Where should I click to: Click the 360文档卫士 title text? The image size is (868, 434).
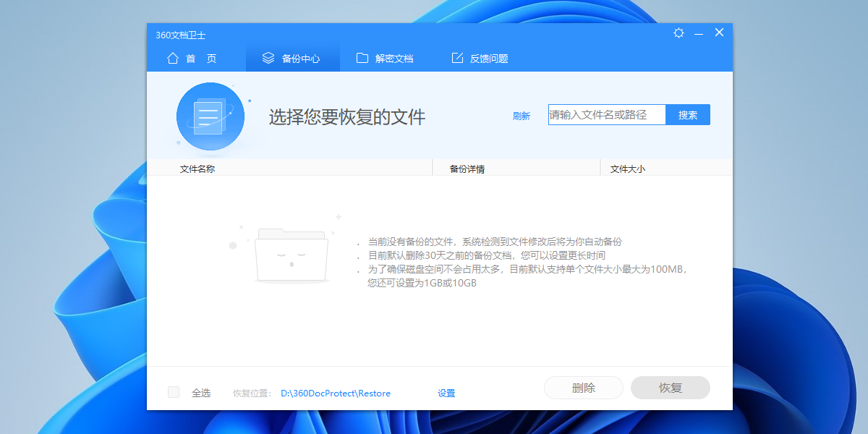click(181, 35)
